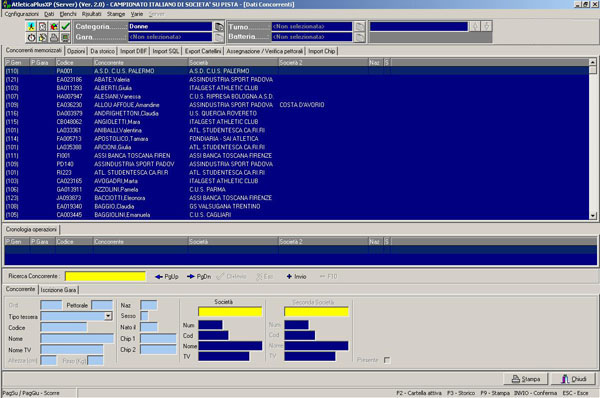Image resolution: width=600 pixels, height=398 pixels.
Task: Open the Batteria selection browse icon
Action: (359, 37)
